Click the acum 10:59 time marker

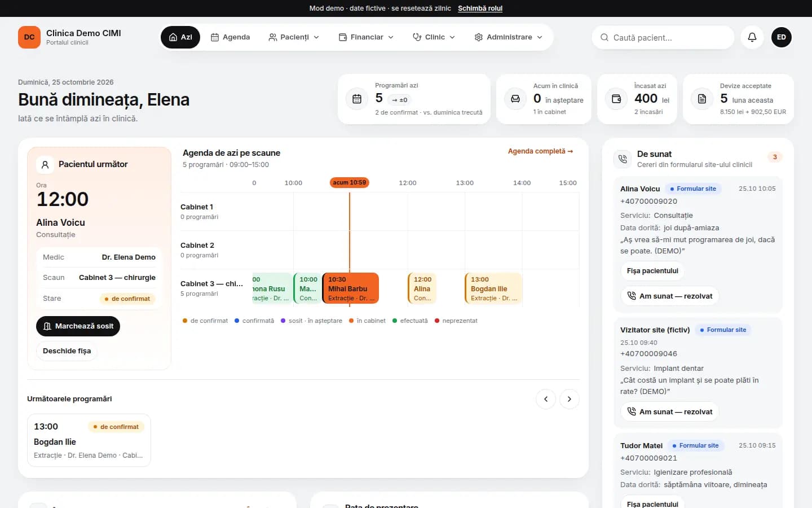coord(350,183)
